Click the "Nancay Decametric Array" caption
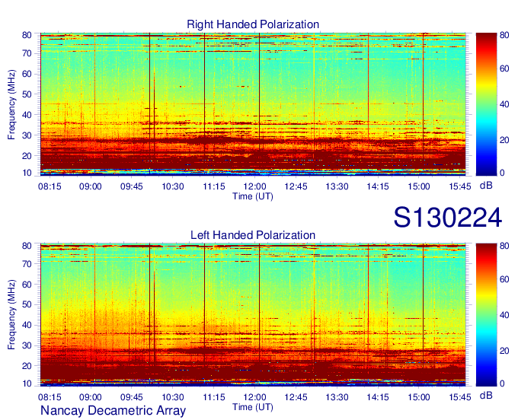The height and width of the screenshot is (420, 518). click(x=113, y=410)
